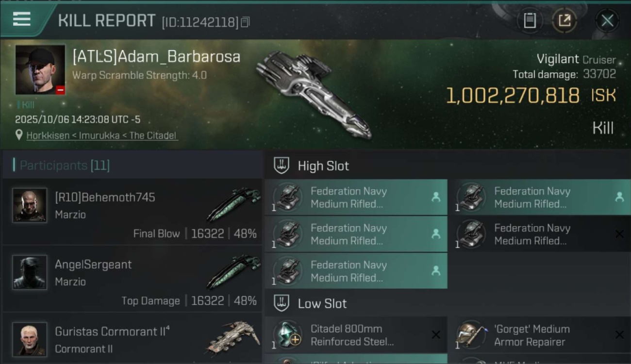Click the Low Slot shield icon

point(282,303)
